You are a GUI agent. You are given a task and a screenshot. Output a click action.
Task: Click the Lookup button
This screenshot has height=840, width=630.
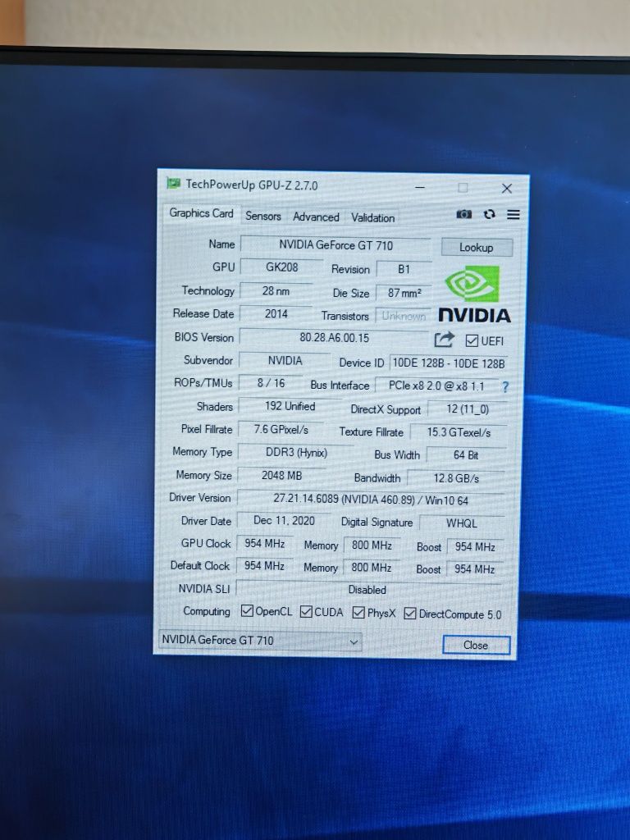(477, 248)
